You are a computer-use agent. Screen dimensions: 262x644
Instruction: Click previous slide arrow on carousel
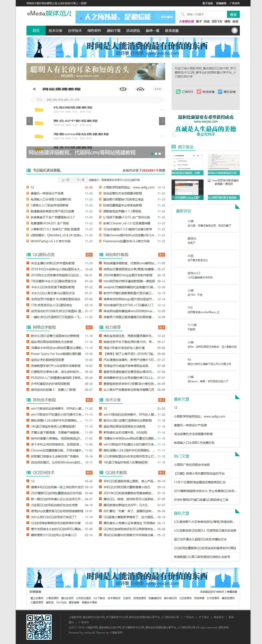pyautogui.click(x=29, y=121)
